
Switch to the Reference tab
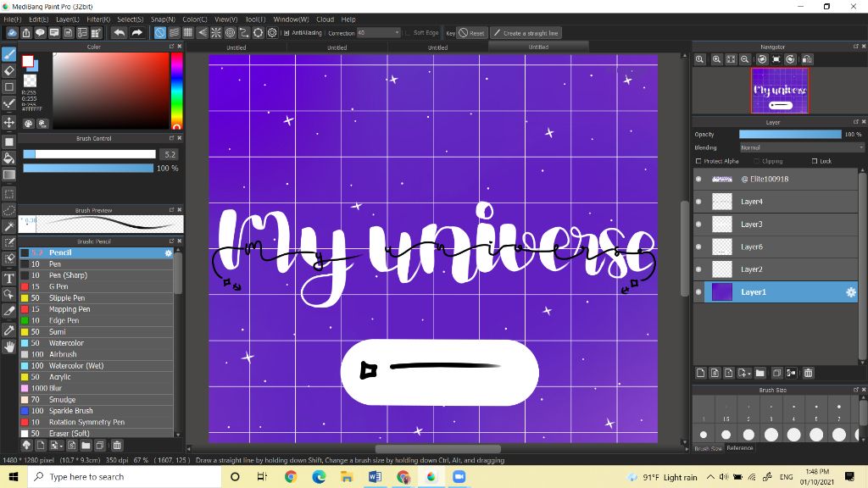coord(739,448)
